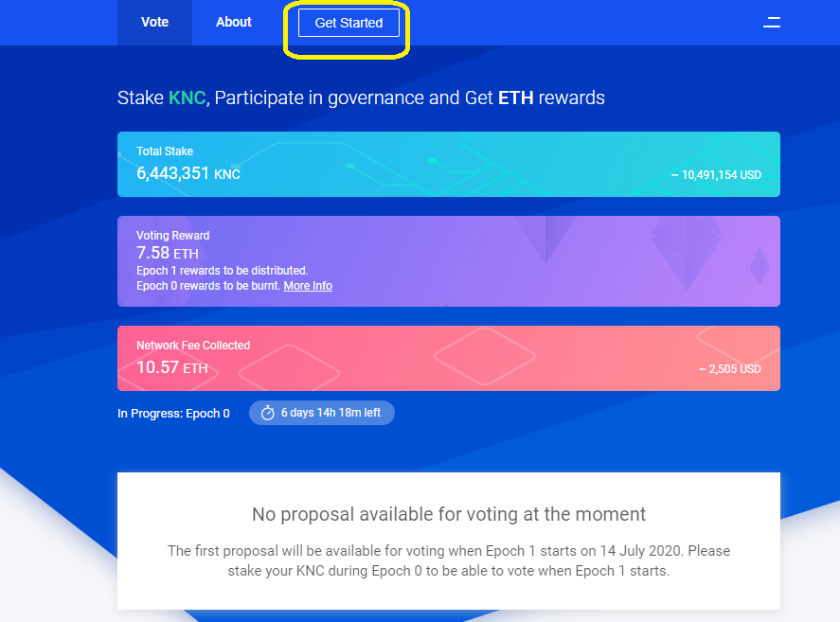Open the More Info link about Epoch 0 rewards

point(308,285)
